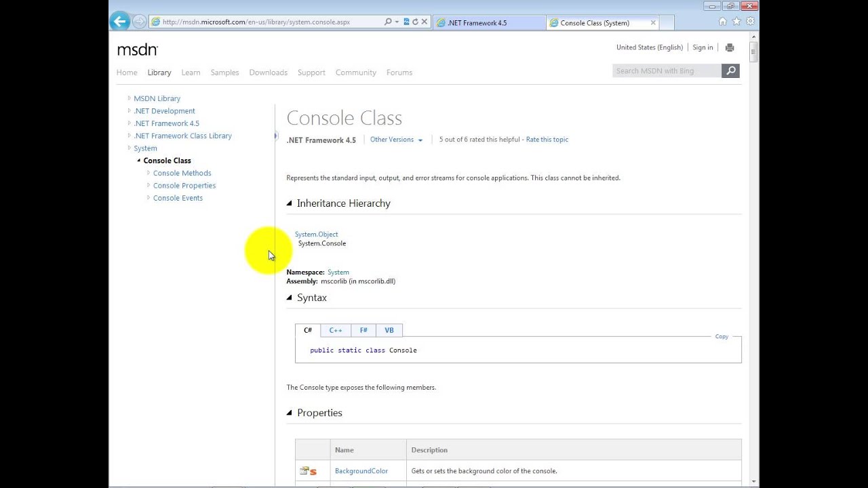
Task: Open the address bar autocomplete dropdown arrow
Action: coord(397,22)
